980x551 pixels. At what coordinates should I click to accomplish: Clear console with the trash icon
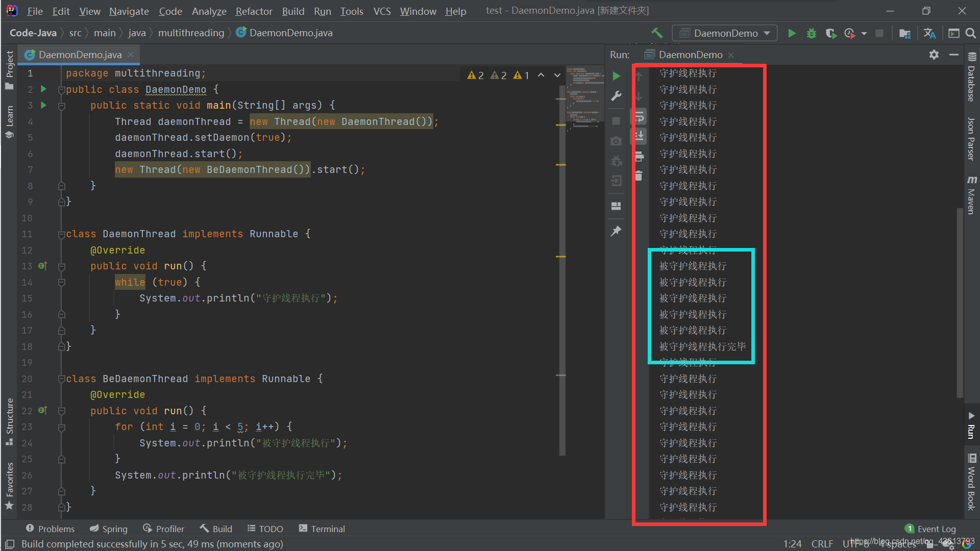click(x=639, y=176)
